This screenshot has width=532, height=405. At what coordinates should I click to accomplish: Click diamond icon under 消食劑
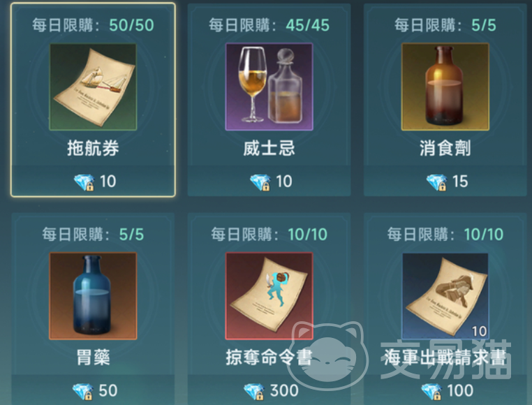[436, 182]
